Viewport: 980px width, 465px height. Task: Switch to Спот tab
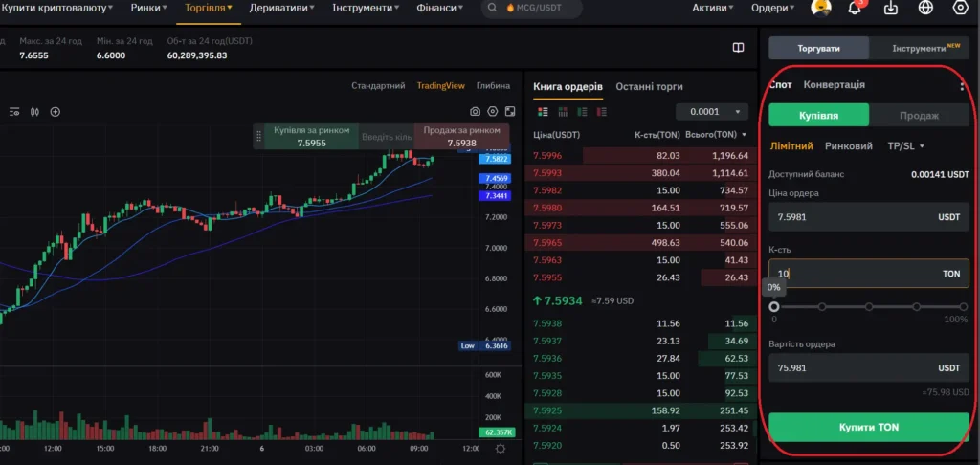[x=781, y=84]
